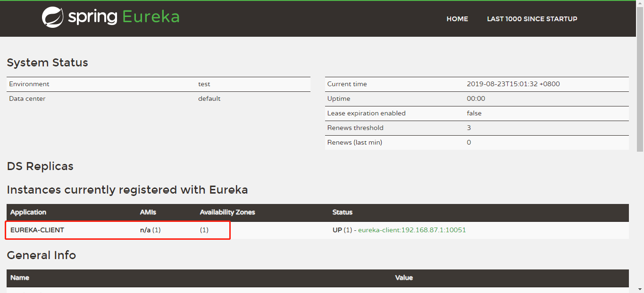Click the scrollbar up arrow

[x=640, y=4]
